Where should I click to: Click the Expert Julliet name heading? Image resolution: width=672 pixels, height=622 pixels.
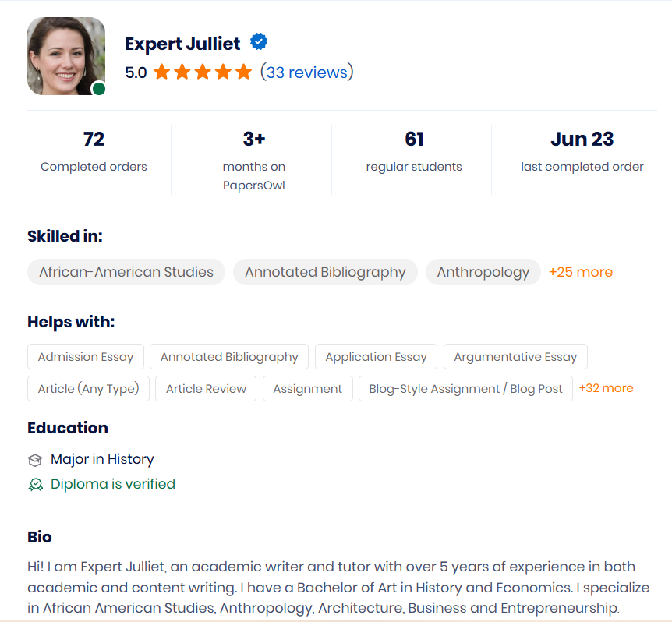point(182,44)
